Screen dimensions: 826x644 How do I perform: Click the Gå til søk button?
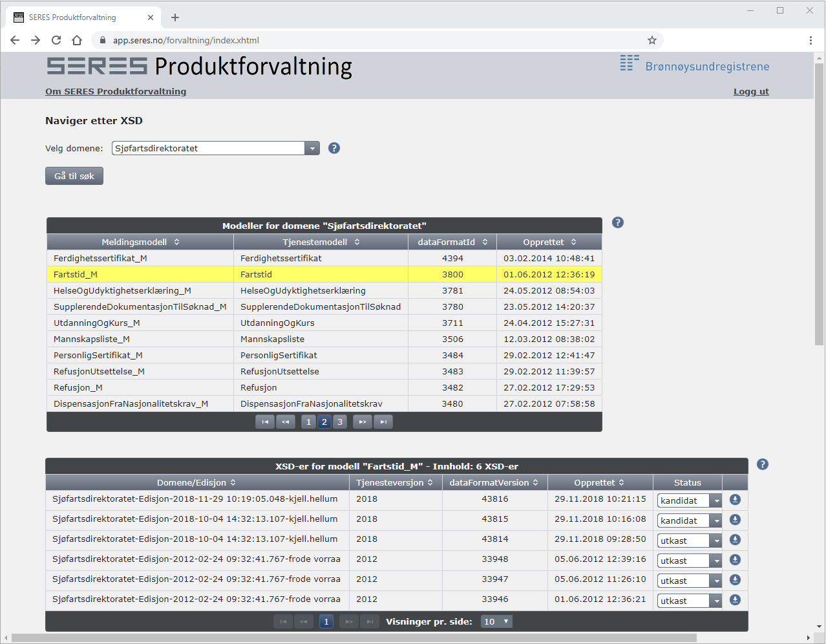(x=74, y=176)
